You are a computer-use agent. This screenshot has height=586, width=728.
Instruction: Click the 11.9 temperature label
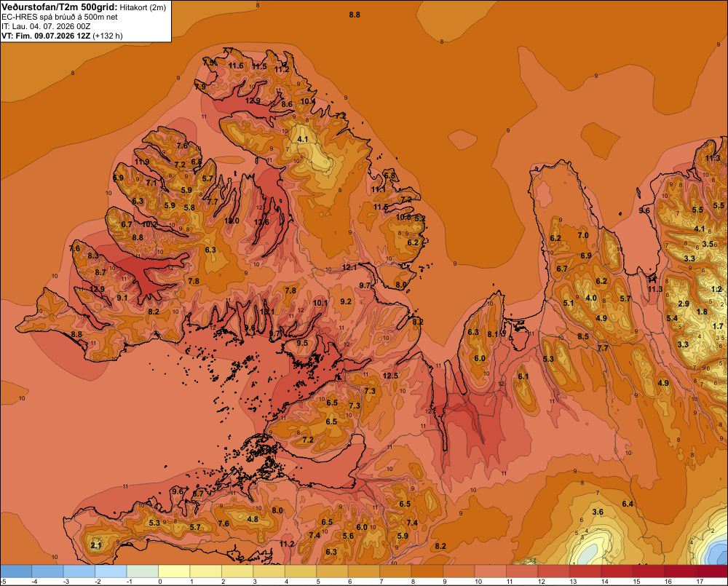point(142,162)
